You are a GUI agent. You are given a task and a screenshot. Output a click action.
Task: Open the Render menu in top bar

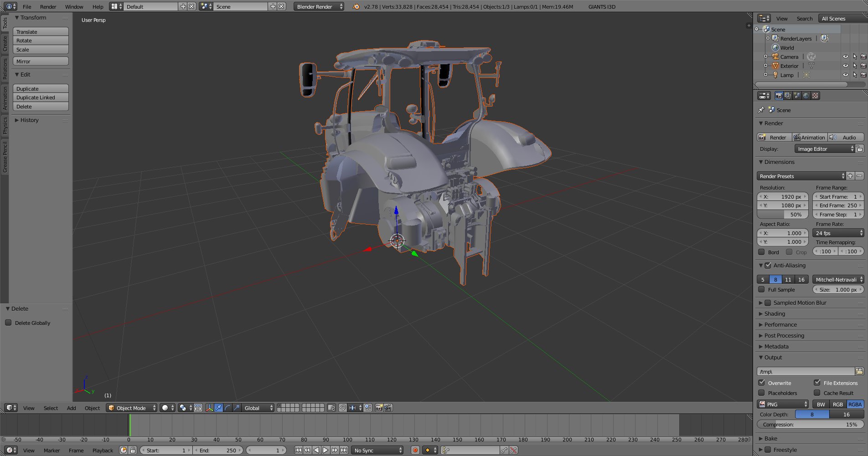point(48,6)
